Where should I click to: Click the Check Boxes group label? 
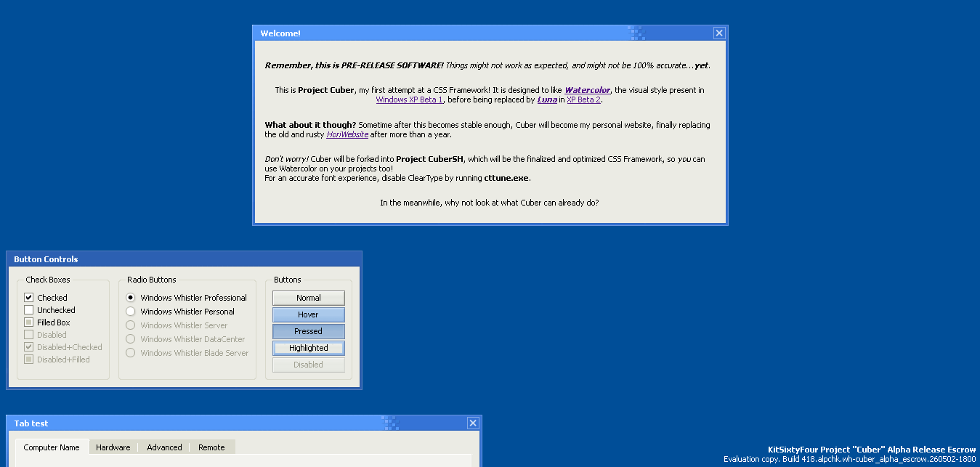click(48, 280)
